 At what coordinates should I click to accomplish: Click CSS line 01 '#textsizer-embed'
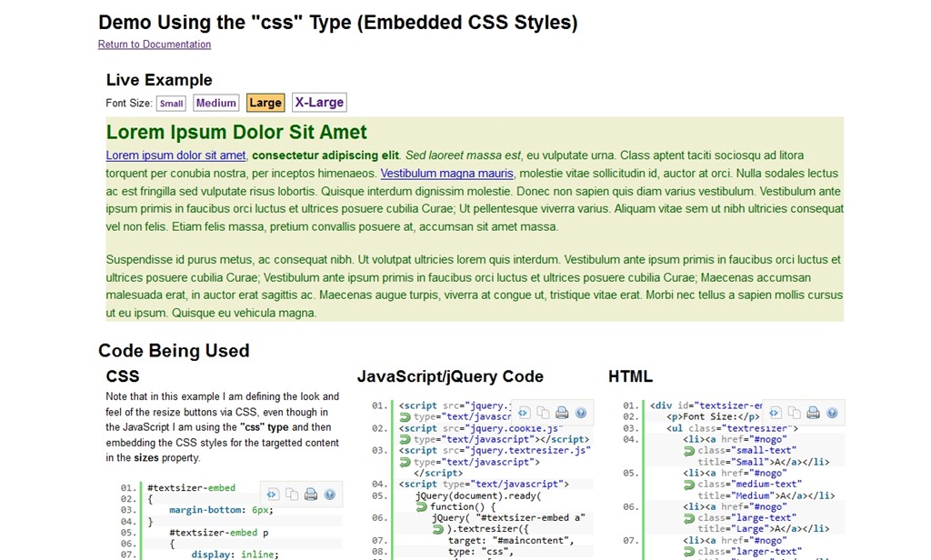191,487
